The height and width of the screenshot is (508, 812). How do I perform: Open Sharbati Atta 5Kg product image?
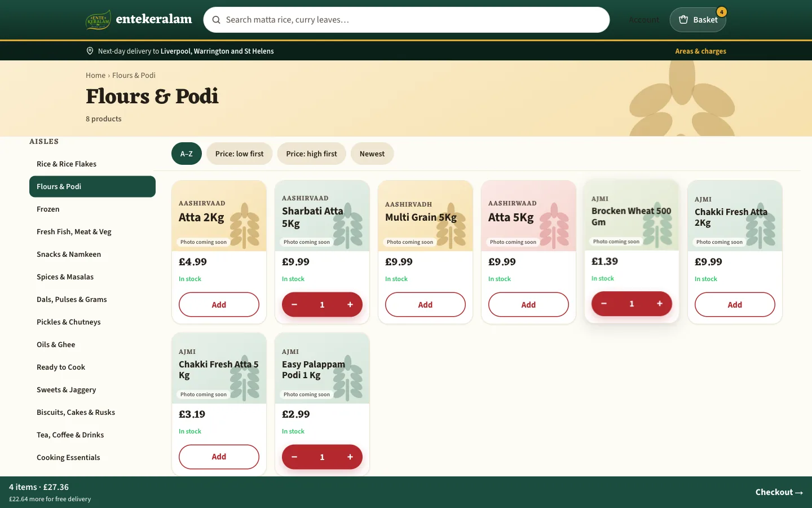[x=322, y=216]
